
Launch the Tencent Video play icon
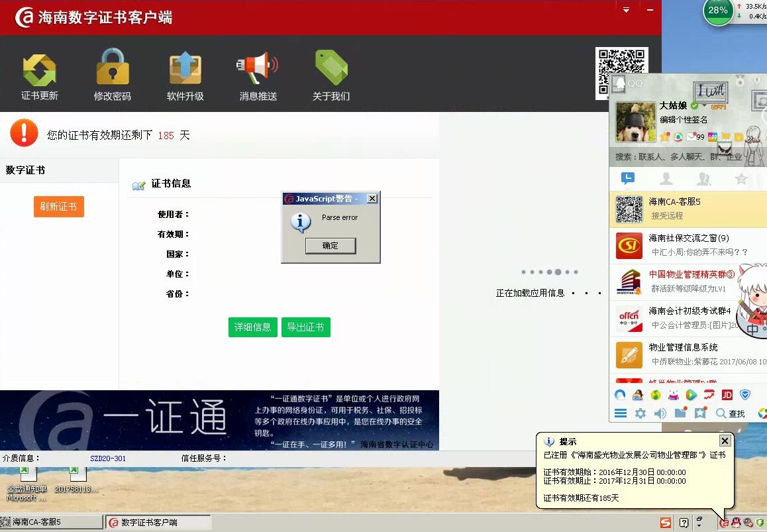pos(691,395)
